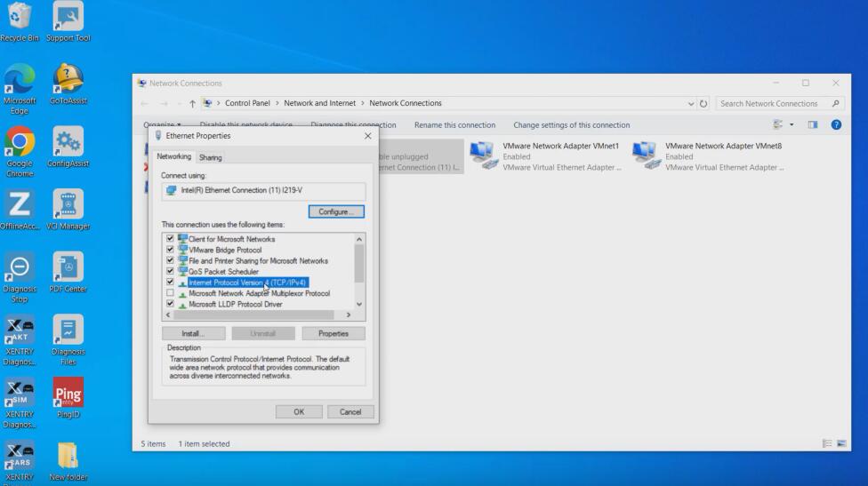Click the view layout icon in command bar
The height and width of the screenshot is (486, 868).
point(778,125)
